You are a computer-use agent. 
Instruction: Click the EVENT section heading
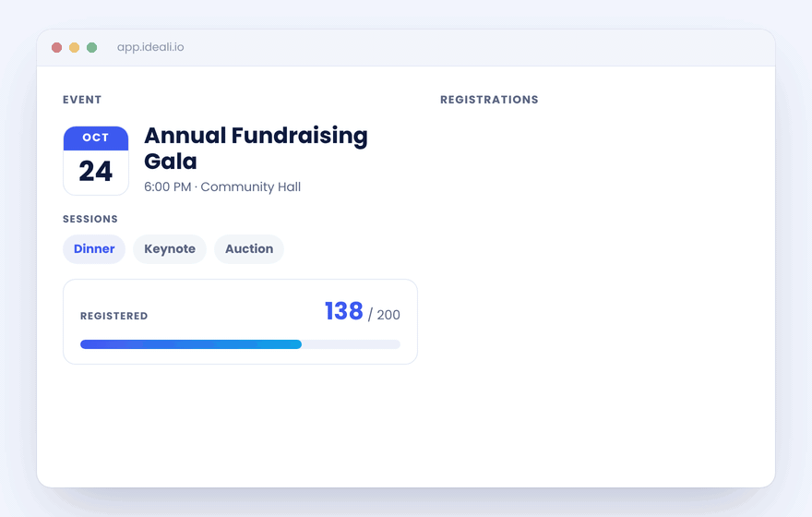pyautogui.click(x=82, y=100)
